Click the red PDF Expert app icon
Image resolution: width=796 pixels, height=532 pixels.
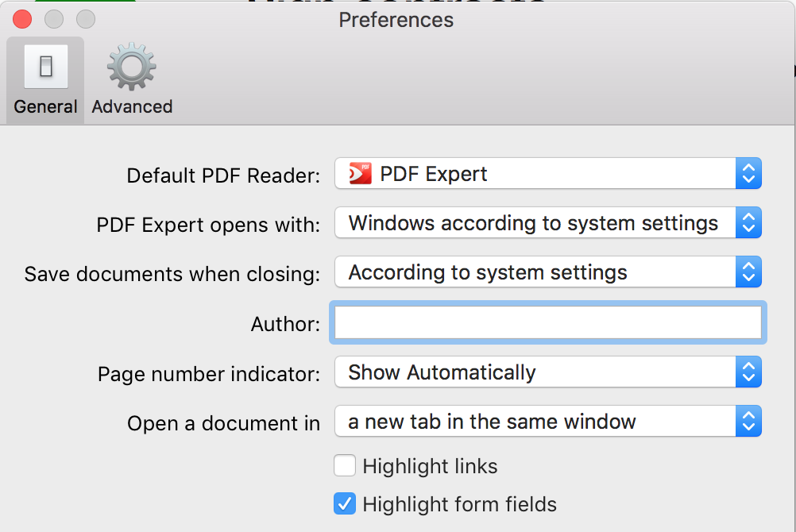361,174
